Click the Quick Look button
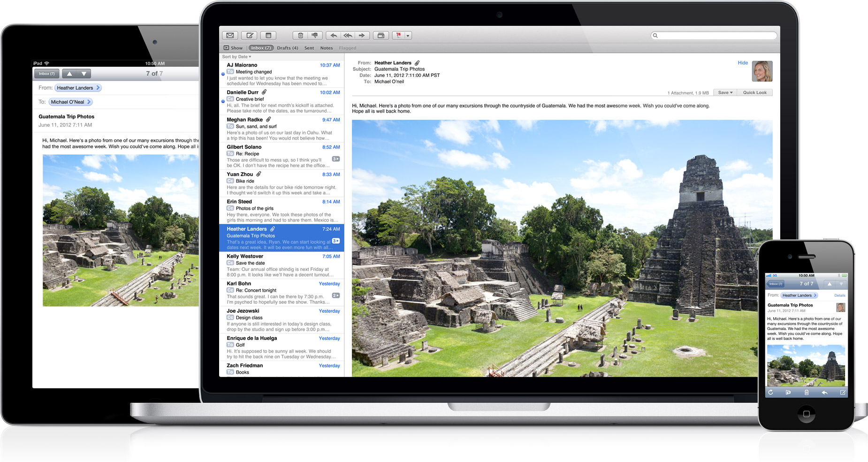This screenshot has width=868, height=462. 754,92
